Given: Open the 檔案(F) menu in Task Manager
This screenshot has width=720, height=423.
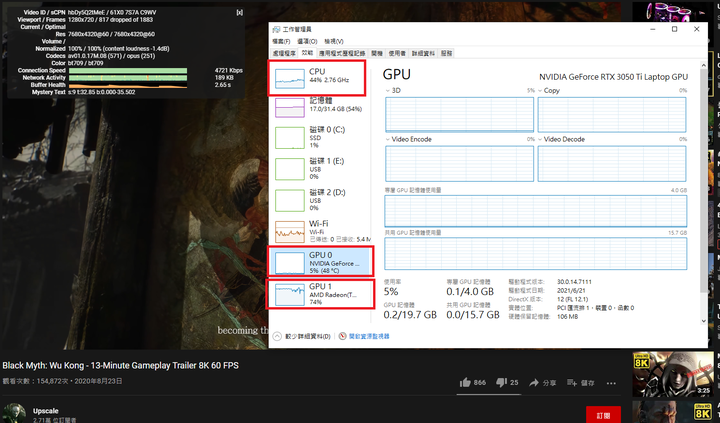Looking at the screenshot, I should [281, 41].
